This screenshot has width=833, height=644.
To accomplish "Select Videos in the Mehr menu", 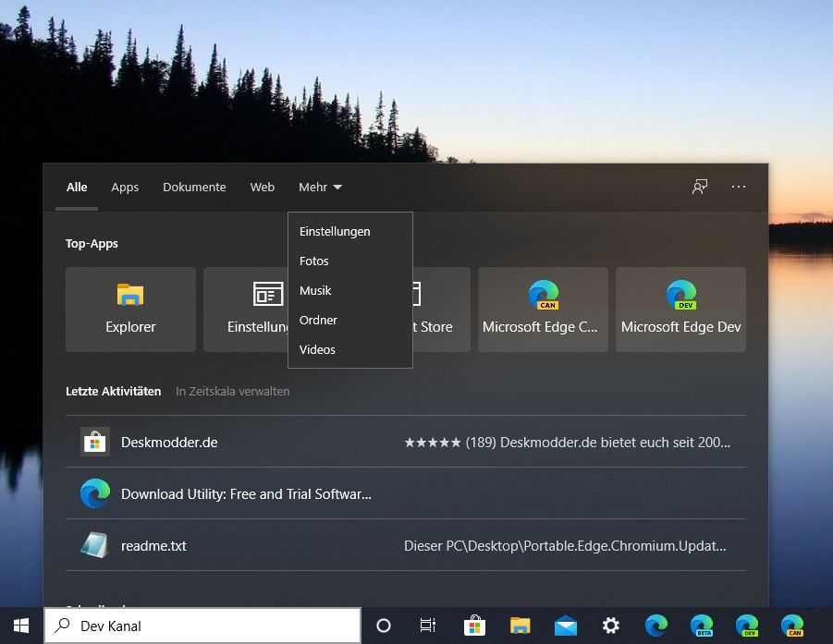I will click(x=350, y=350).
